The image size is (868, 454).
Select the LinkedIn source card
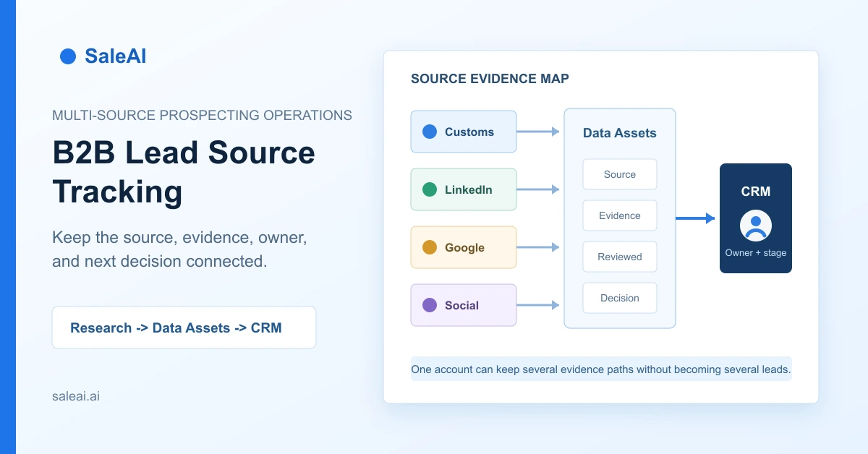(464, 189)
